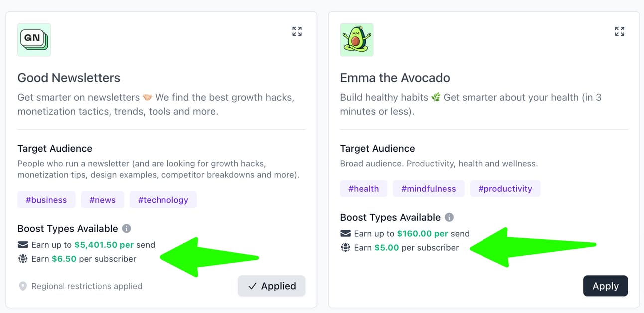Select the #business tag

click(46, 200)
